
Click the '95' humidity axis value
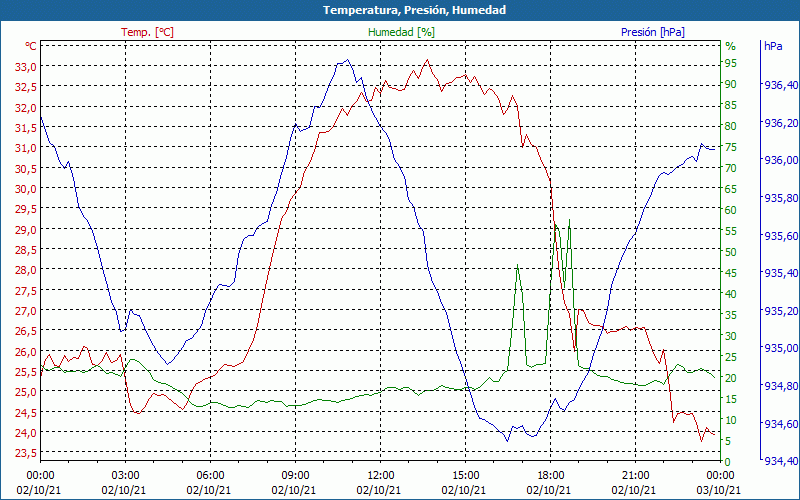click(731, 63)
